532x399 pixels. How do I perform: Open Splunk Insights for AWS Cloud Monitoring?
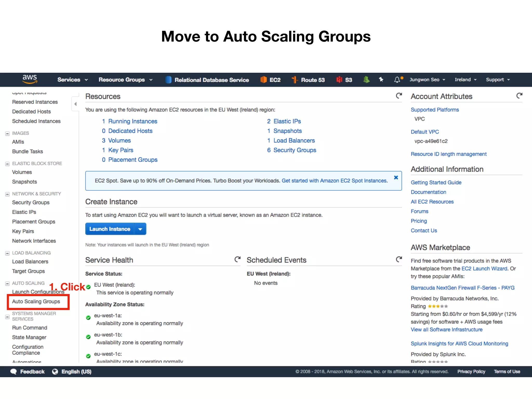click(459, 343)
